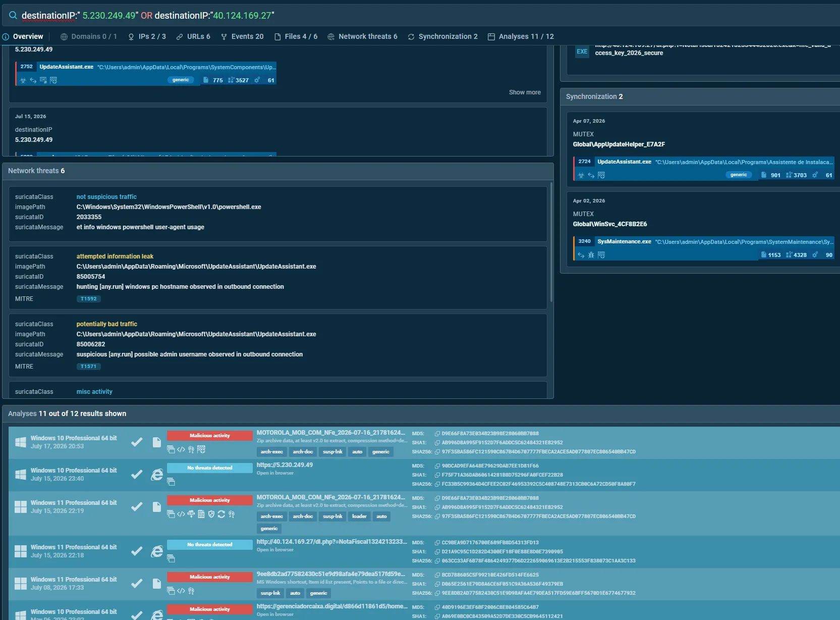840x620 pixels.
Task: Open the Files 4 / 6 tab
Action: 296,36
